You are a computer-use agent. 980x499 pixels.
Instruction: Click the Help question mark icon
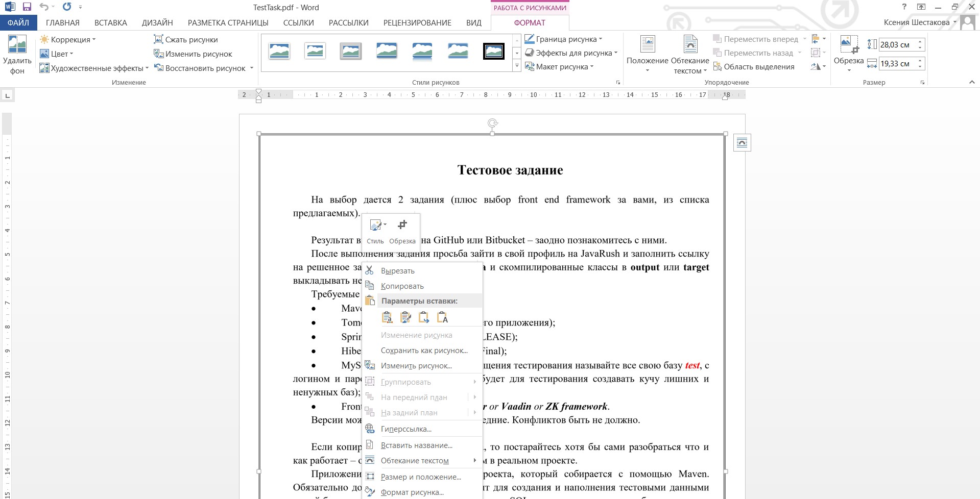tap(904, 7)
